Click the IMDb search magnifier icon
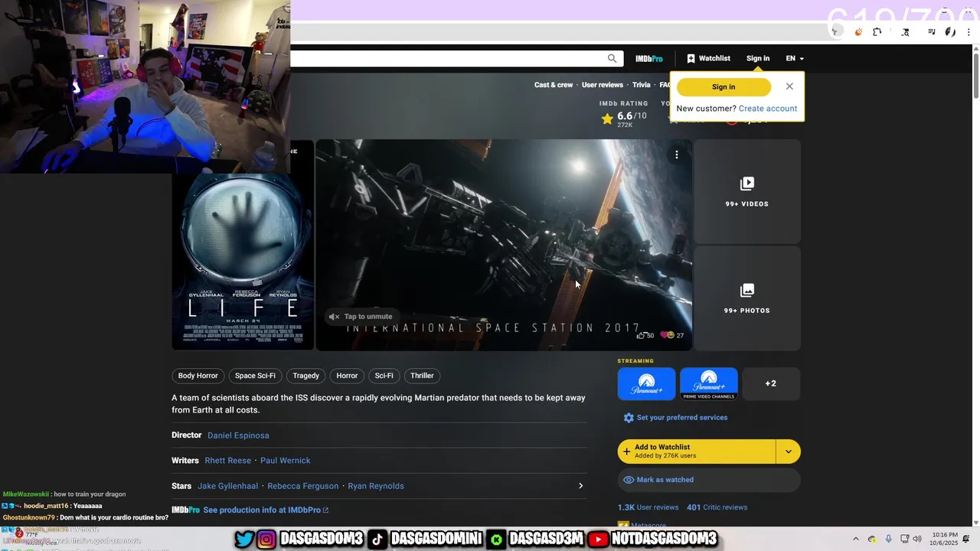Viewport: 980px width, 551px height. pos(612,58)
